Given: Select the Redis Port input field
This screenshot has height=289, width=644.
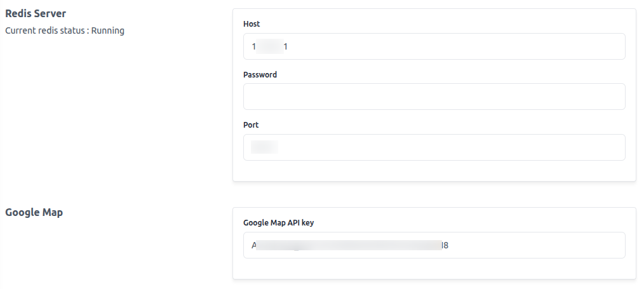Looking at the screenshot, I should point(434,147).
